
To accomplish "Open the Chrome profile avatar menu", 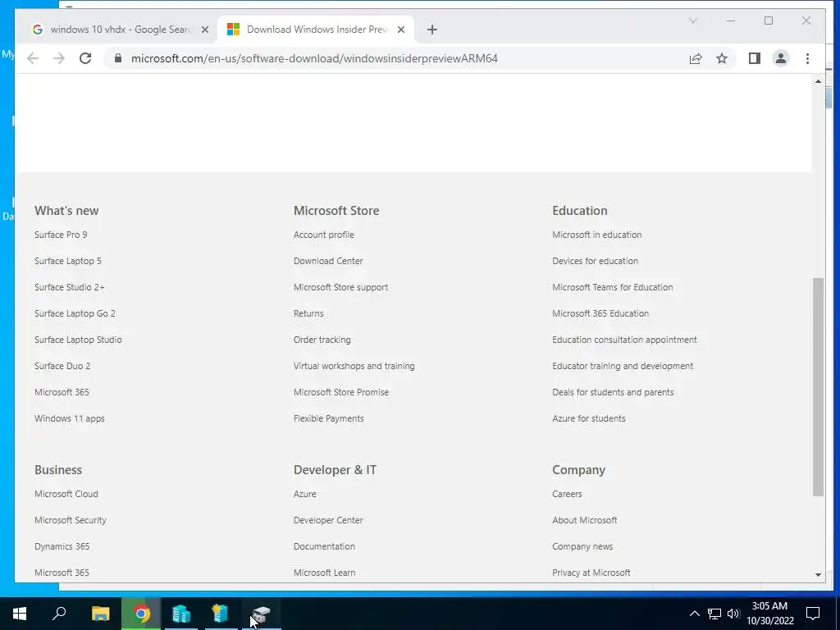I will click(x=781, y=58).
